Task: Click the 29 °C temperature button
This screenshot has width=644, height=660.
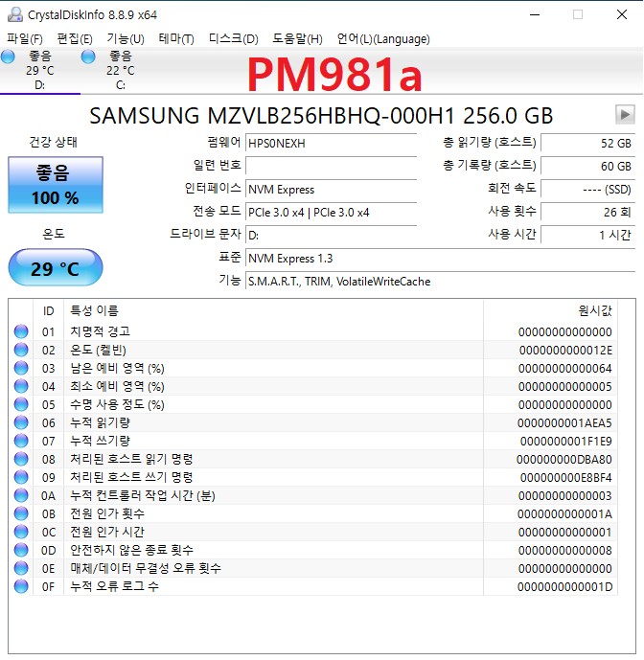Action: click(56, 267)
